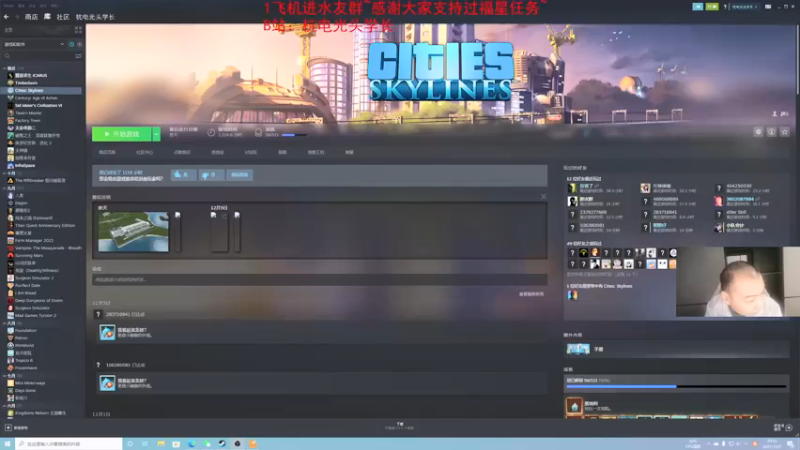Open game info icon
Screen dimensions: 800x450
tap(771, 132)
